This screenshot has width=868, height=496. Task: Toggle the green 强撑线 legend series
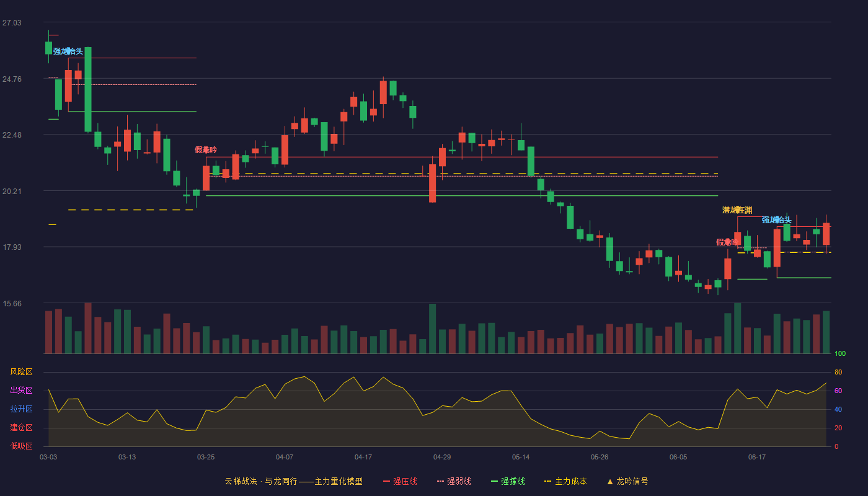(508, 481)
